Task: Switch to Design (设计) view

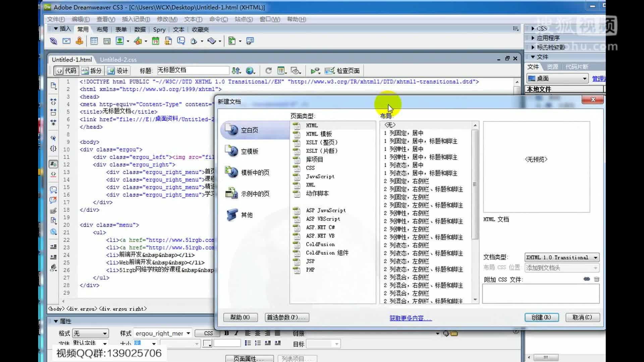Action: [x=117, y=70]
